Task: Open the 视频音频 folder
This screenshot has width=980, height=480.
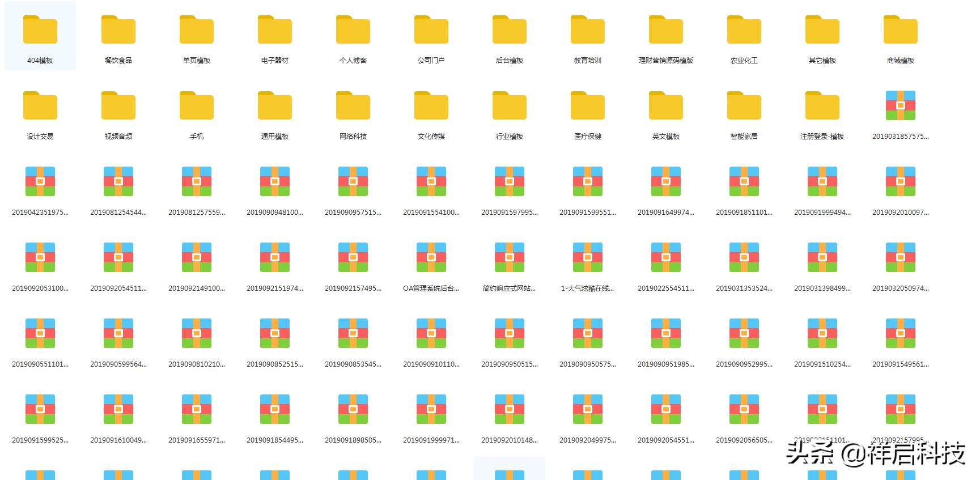Action: point(118,106)
